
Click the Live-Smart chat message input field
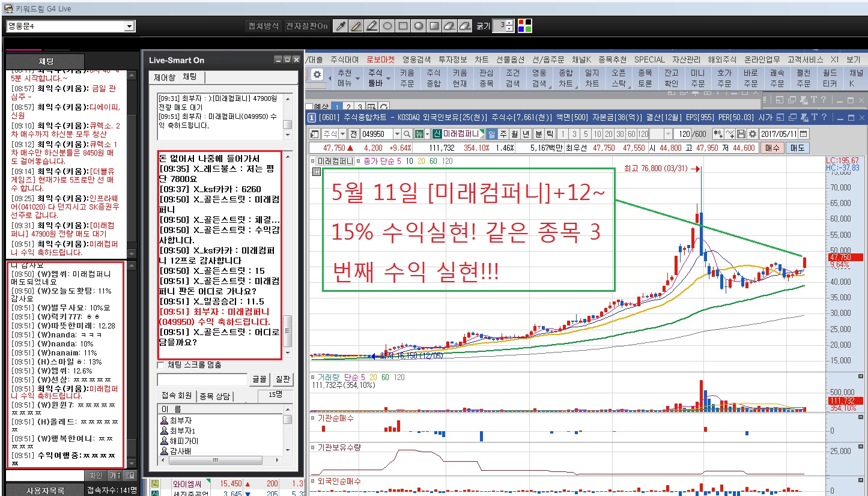[202, 380]
